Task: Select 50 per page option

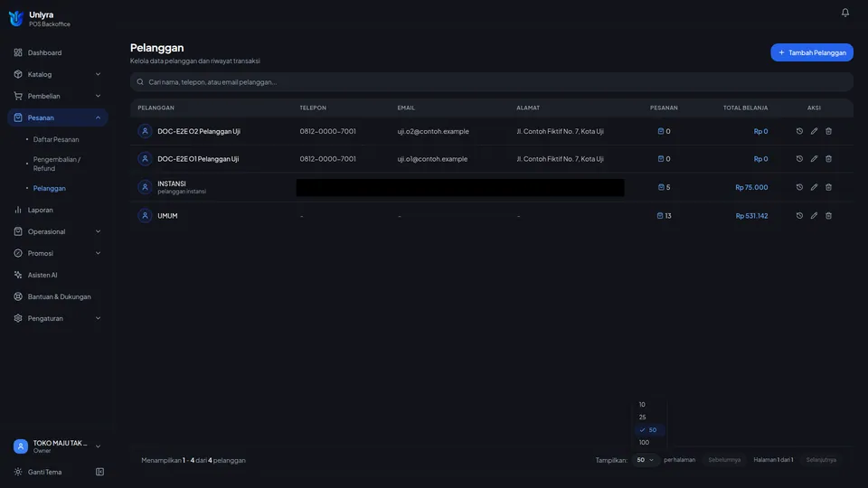Action: (x=649, y=430)
